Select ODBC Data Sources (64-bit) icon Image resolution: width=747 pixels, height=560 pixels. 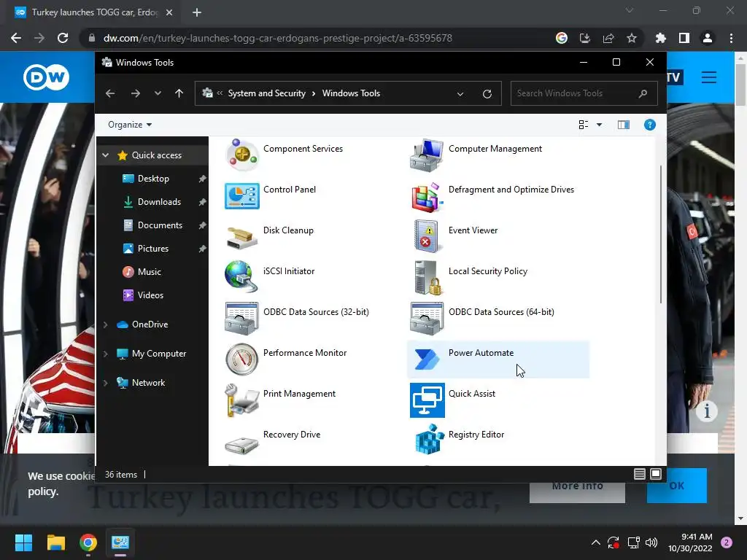click(427, 318)
